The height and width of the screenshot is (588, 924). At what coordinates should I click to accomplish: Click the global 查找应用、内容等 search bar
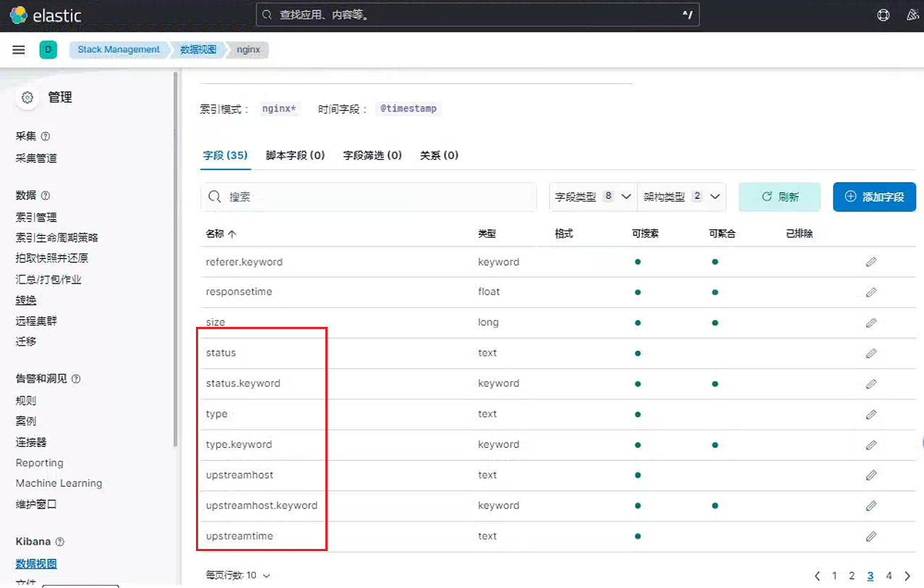pos(478,15)
